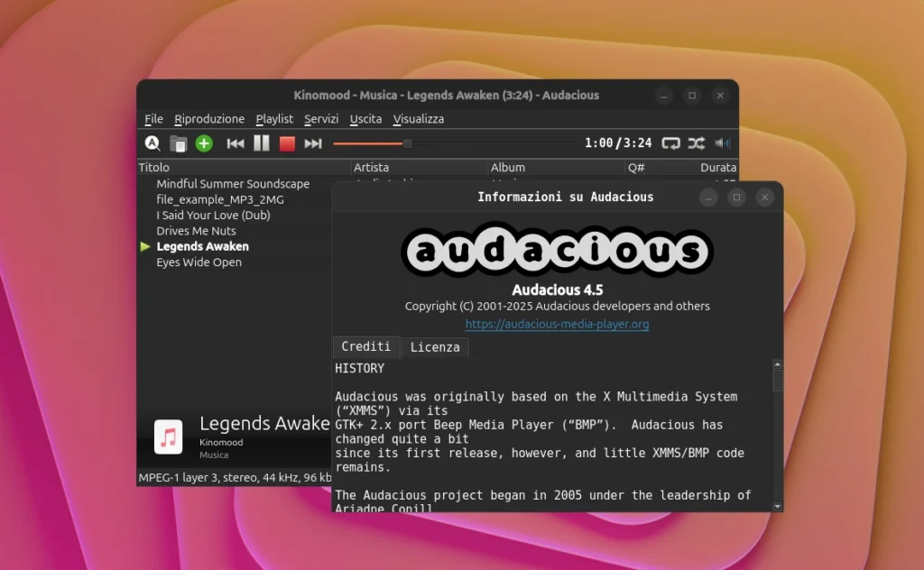The height and width of the screenshot is (570, 924).
Task: Toggle shuffle playback
Action: point(696,142)
